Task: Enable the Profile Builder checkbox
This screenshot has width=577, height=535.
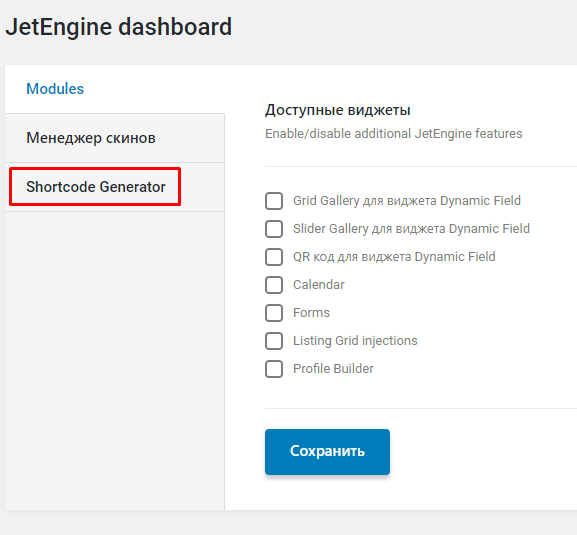Action: tap(274, 369)
